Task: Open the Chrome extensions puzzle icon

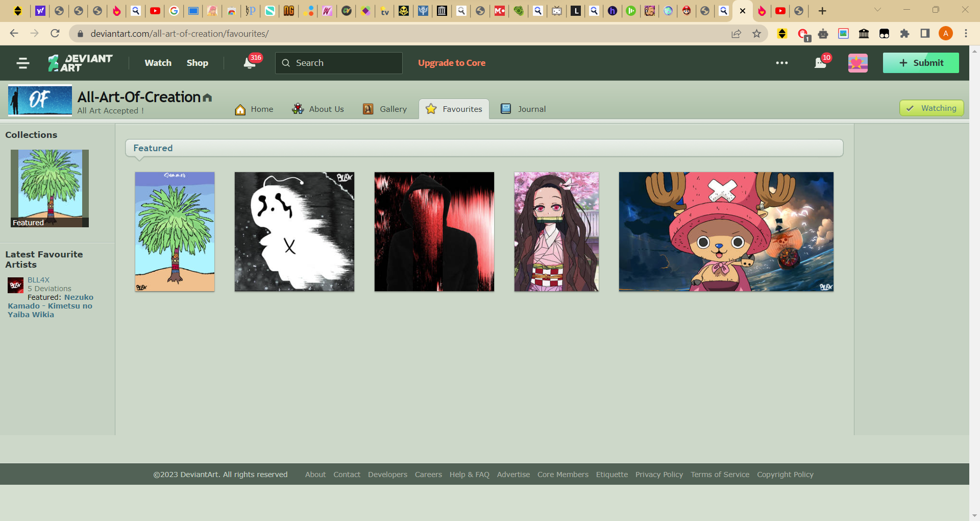Action: click(904, 34)
